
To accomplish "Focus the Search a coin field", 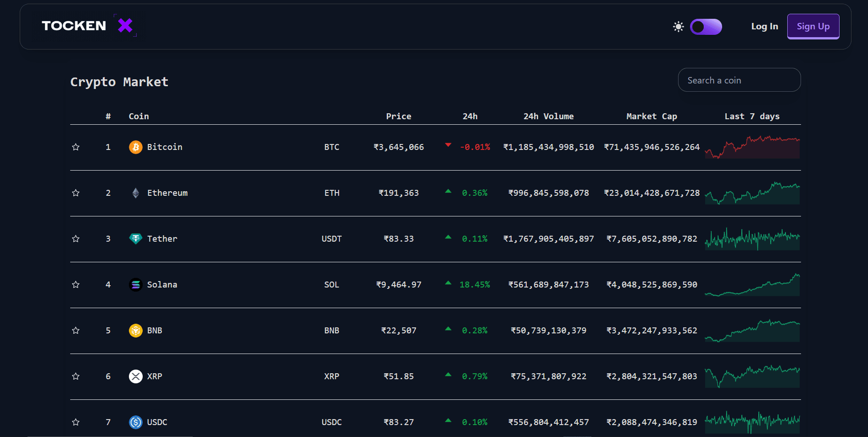I will (x=739, y=80).
